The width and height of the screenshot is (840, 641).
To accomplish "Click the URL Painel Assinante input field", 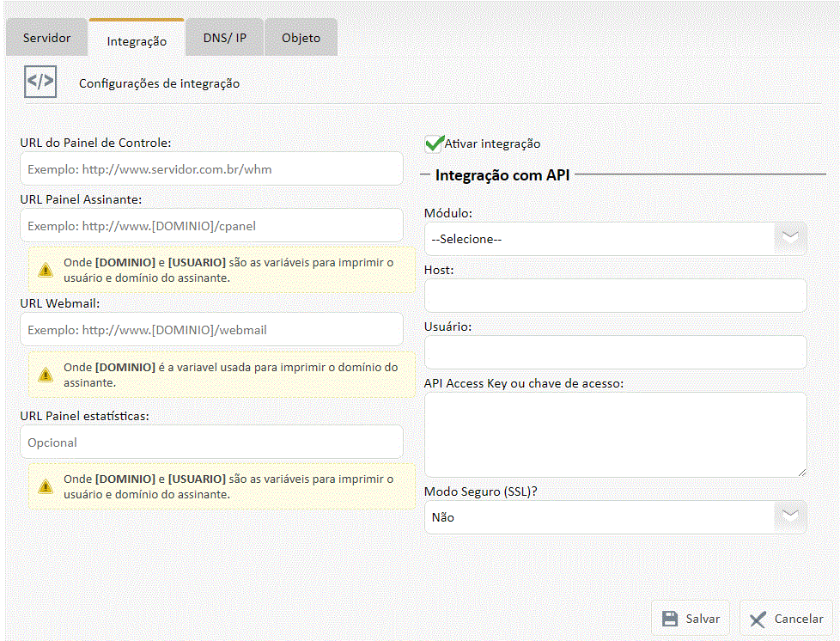I will point(211,226).
